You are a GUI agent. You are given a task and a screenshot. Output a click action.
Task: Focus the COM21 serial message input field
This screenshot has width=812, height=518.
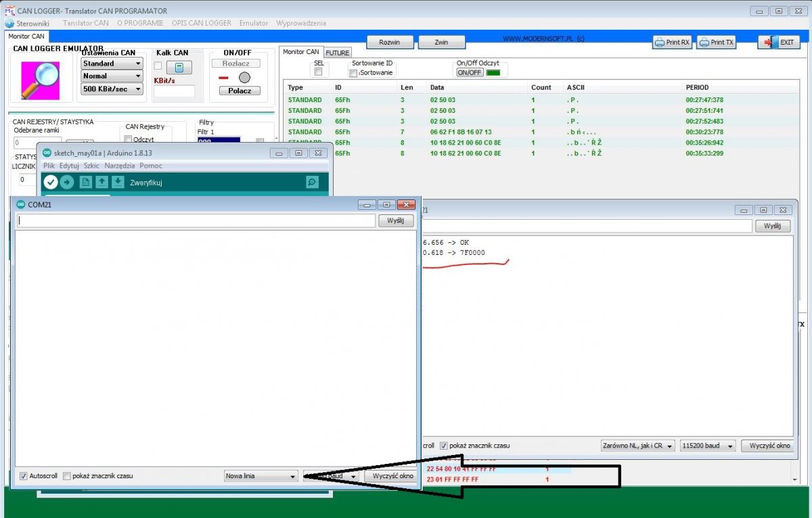tap(196, 220)
